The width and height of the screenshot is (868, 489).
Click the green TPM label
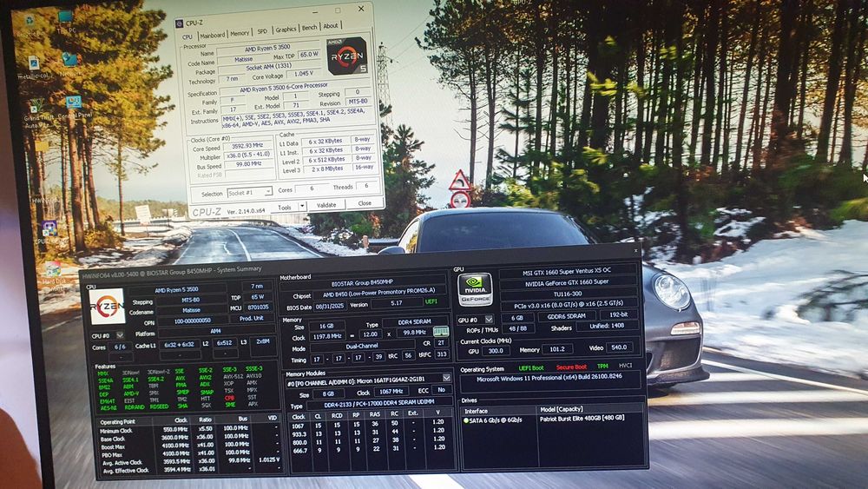(x=602, y=366)
